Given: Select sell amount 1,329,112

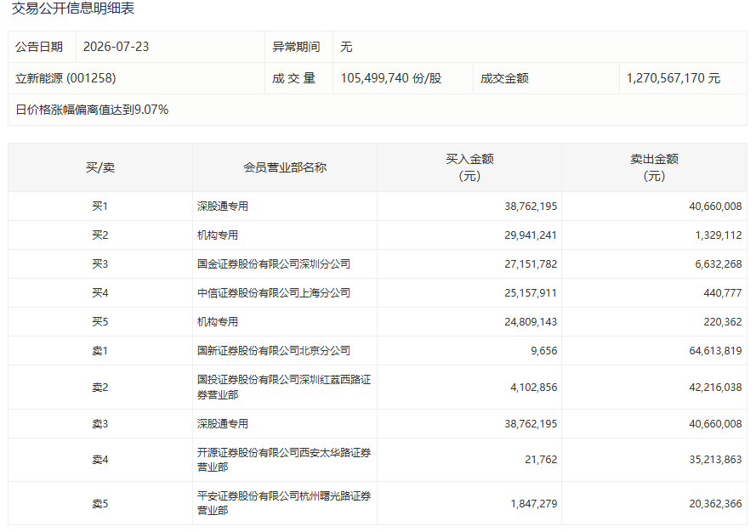Looking at the screenshot, I should tap(719, 235).
